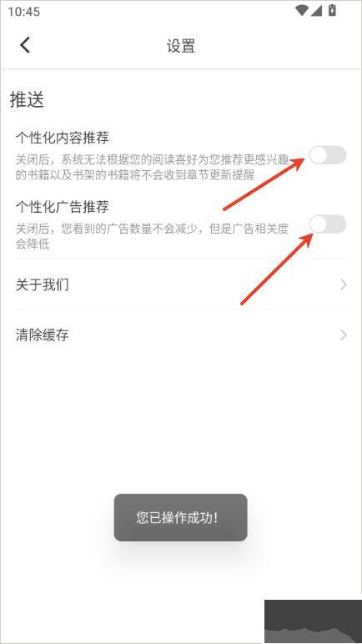Toggle 个性化广告推荐 switch

point(328,224)
